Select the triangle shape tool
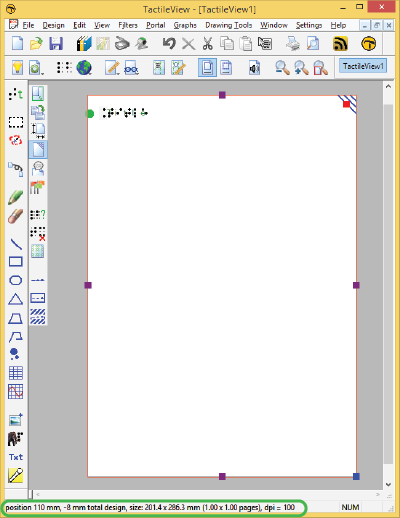The height and width of the screenshot is (518, 400). click(x=15, y=299)
